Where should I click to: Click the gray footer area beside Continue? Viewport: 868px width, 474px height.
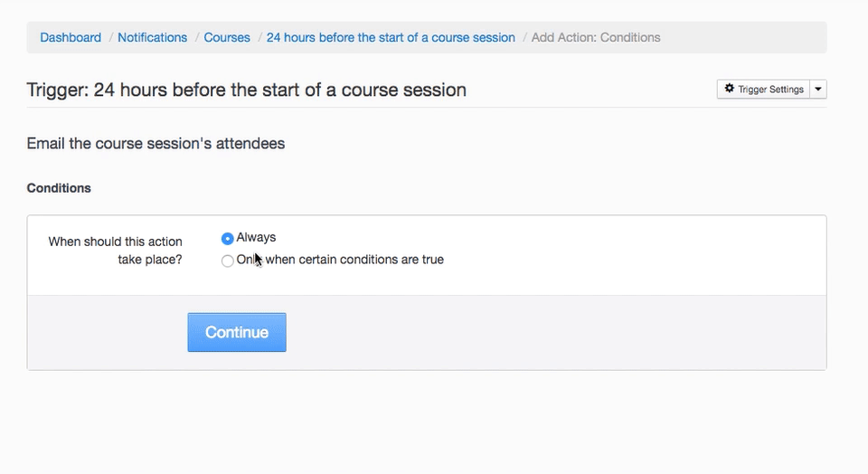[x=542, y=332]
